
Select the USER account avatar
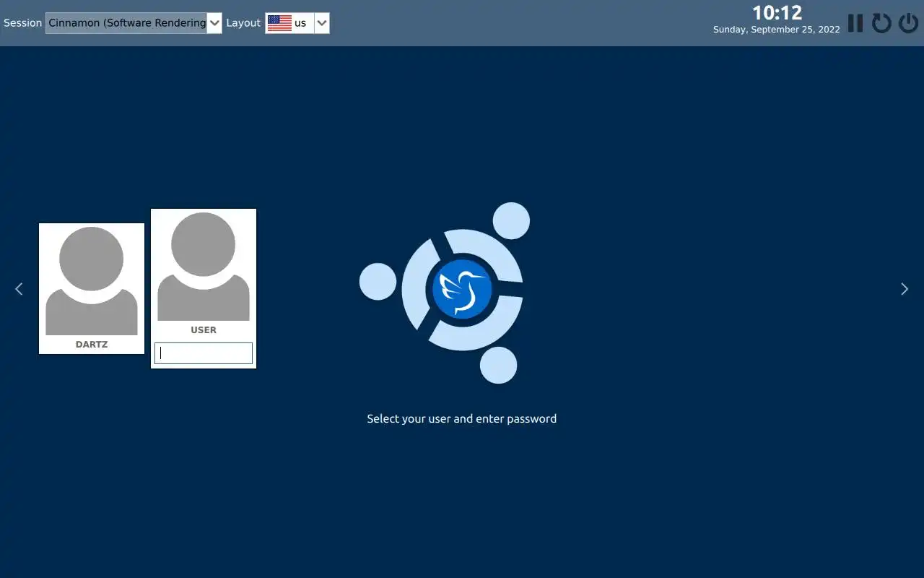204,267
